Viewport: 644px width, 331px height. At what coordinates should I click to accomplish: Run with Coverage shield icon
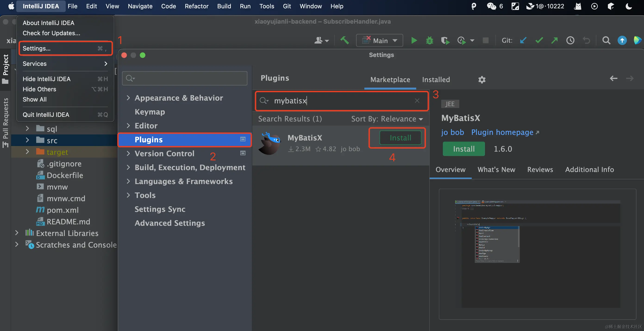coord(445,40)
